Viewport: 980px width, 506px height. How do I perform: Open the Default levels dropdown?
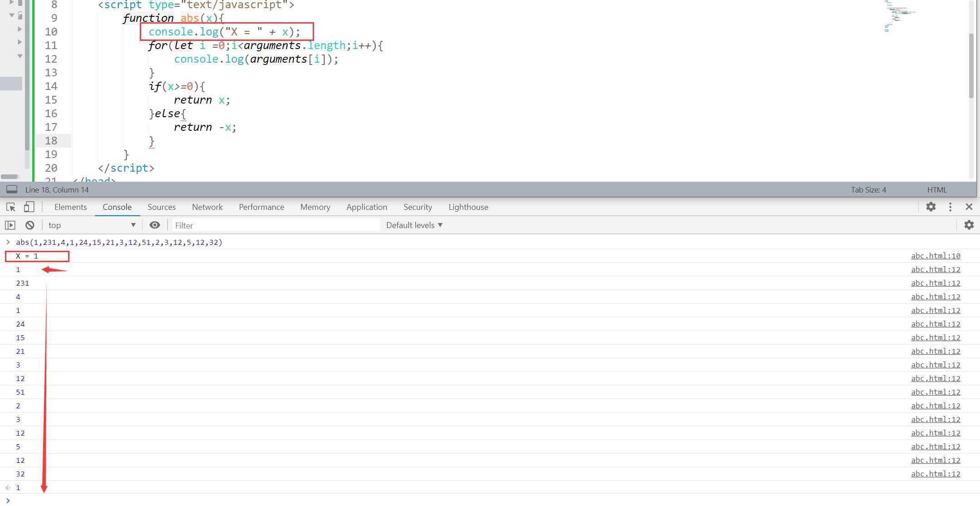point(414,225)
